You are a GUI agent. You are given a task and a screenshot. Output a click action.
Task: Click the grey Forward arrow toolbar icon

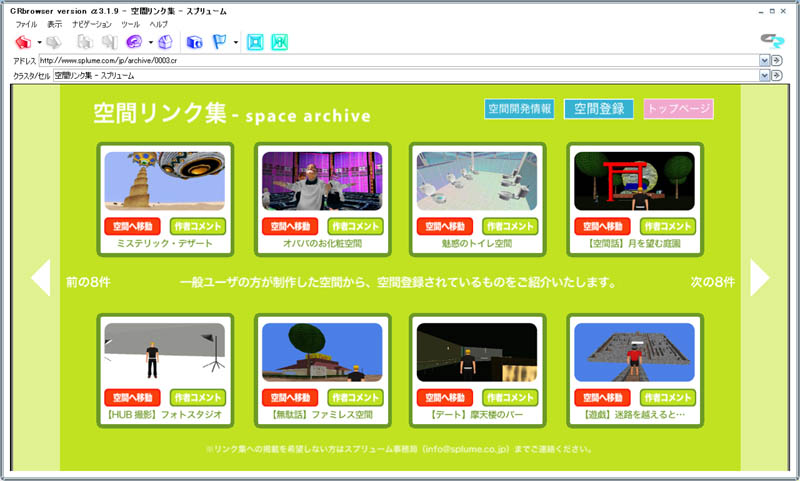tap(54, 42)
